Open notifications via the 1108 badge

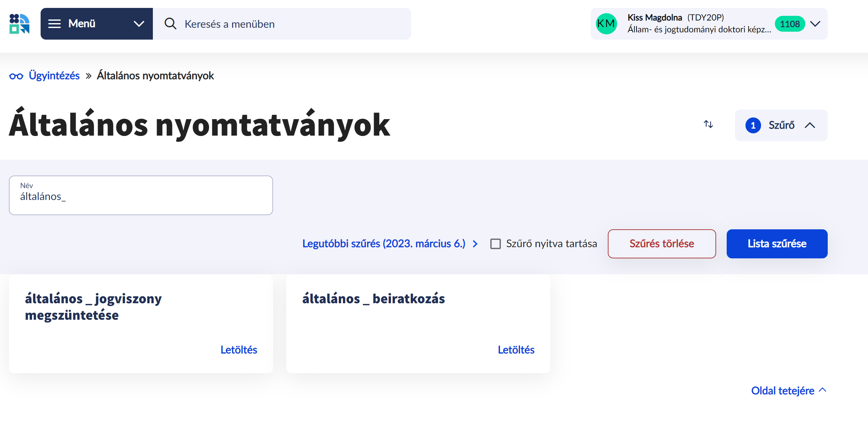789,23
